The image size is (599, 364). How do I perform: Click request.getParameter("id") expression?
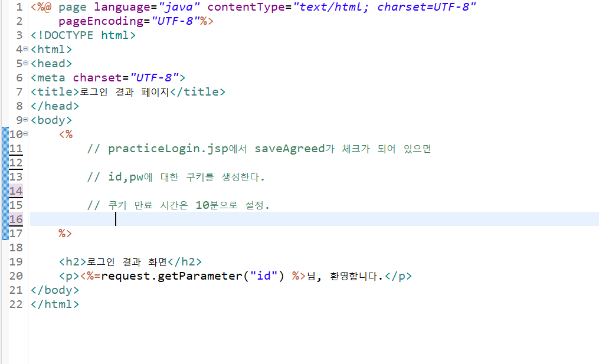[x=192, y=276]
